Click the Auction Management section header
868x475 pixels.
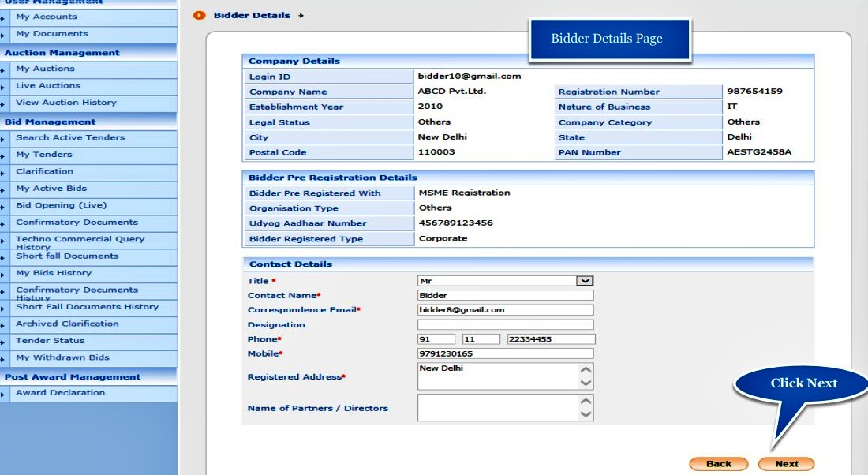pyautogui.click(x=62, y=53)
